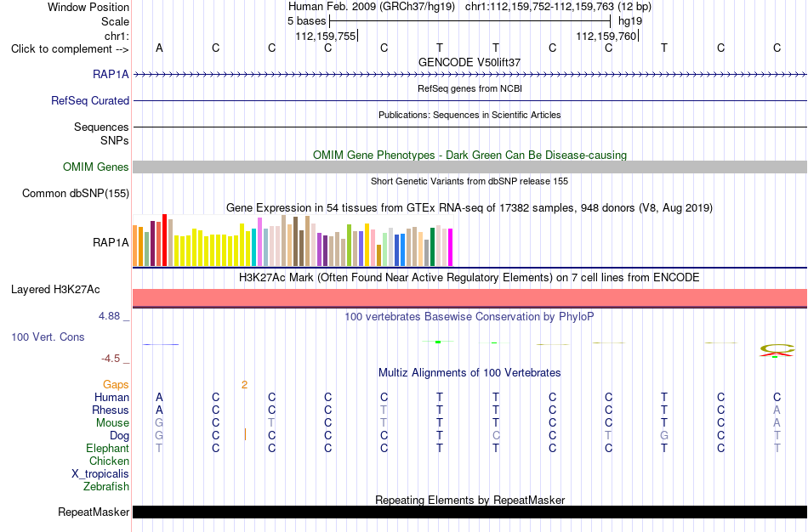Click the tallest red bar in GTEx chart

(165, 240)
